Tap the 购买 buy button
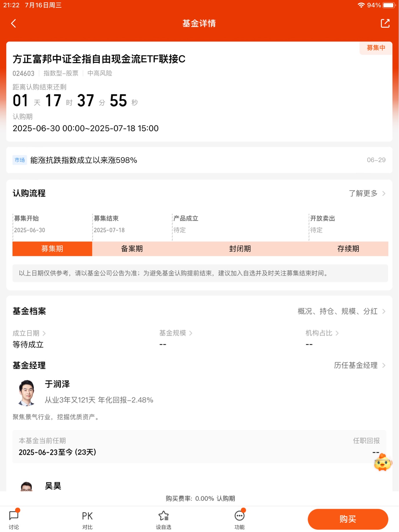 click(348, 519)
